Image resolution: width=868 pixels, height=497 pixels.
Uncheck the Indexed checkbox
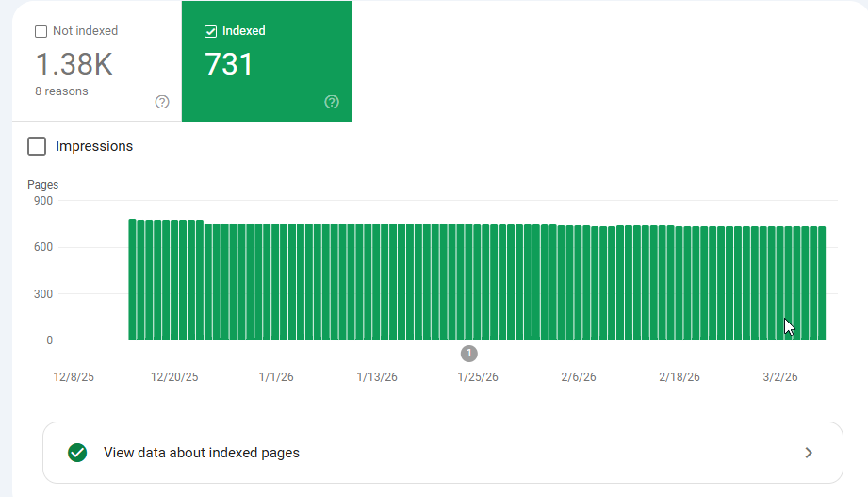tap(210, 31)
